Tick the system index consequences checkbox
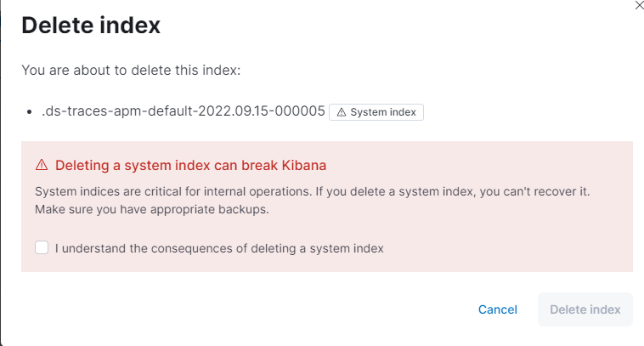The image size is (644, 346). point(42,248)
